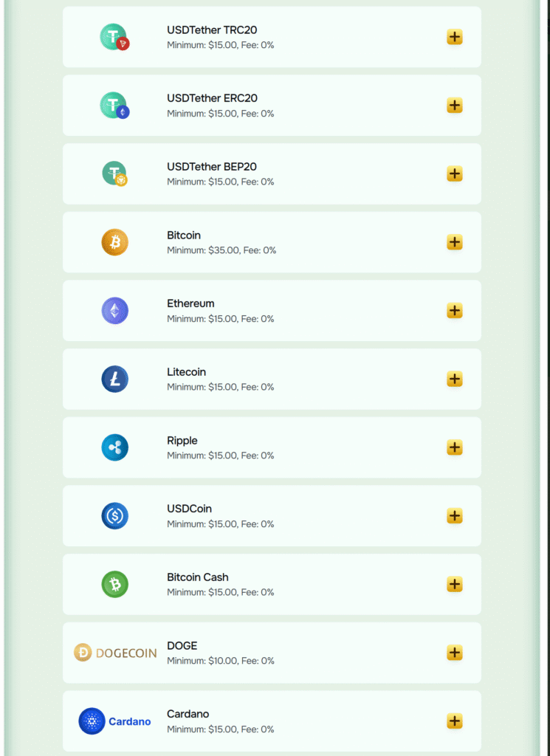Click the Ripple coin icon
Image resolution: width=550 pixels, height=756 pixels.
(114, 447)
